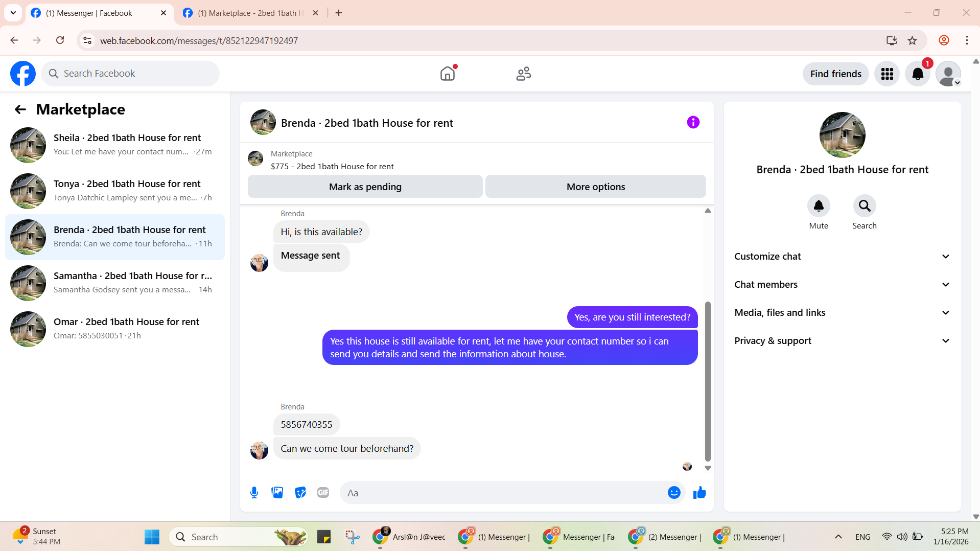Choose a GIF icon
Screen dimensions: 980x551
point(323,493)
